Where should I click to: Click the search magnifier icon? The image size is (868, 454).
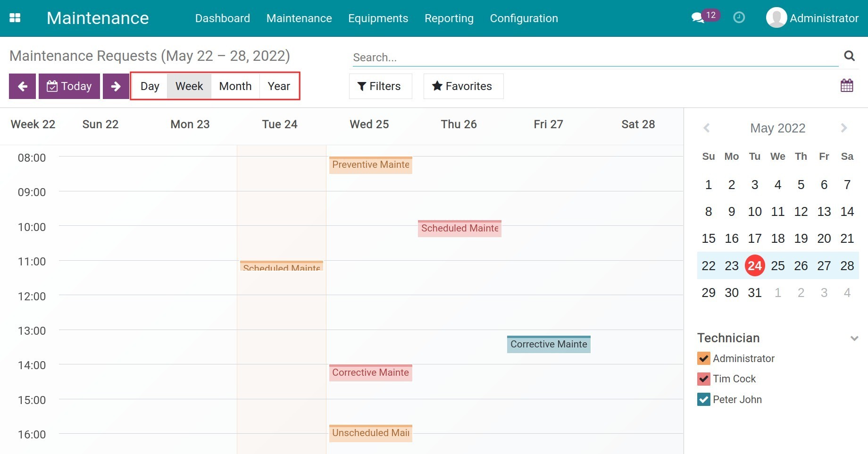tap(849, 56)
